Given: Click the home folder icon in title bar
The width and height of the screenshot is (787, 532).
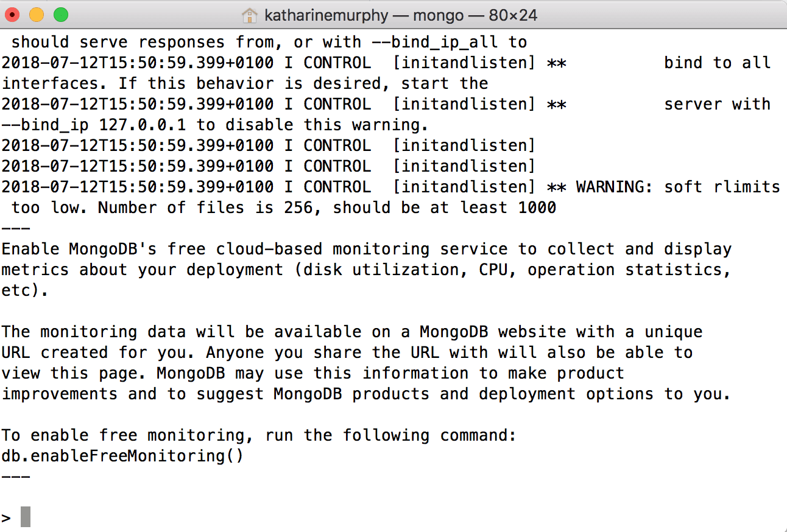Looking at the screenshot, I should (250, 15).
